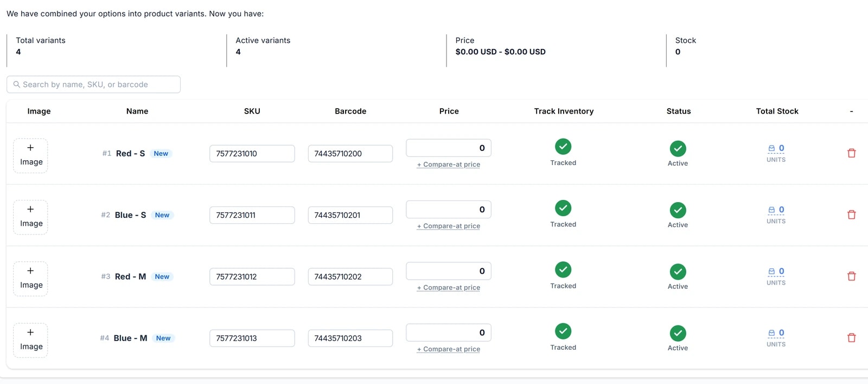Edit barcode field 74435710202

tap(350, 276)
